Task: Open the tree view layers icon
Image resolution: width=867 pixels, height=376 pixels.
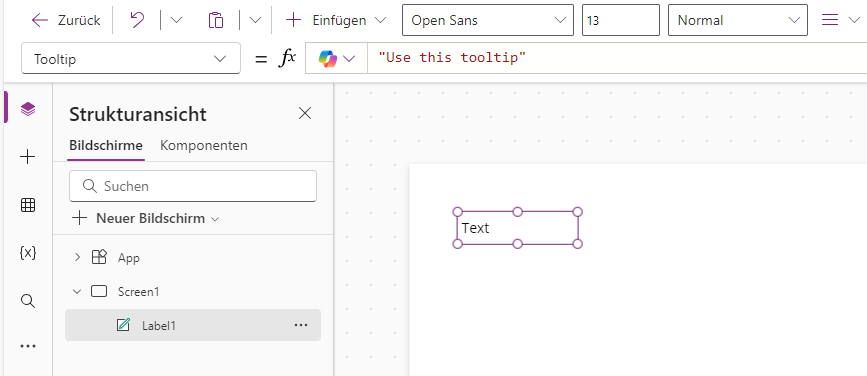Action: pos(28,109)
